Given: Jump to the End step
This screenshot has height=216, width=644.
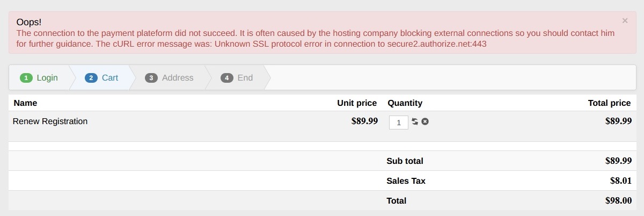Looking at the screenshot, I should pyautogui.click(x=245, y=78).
